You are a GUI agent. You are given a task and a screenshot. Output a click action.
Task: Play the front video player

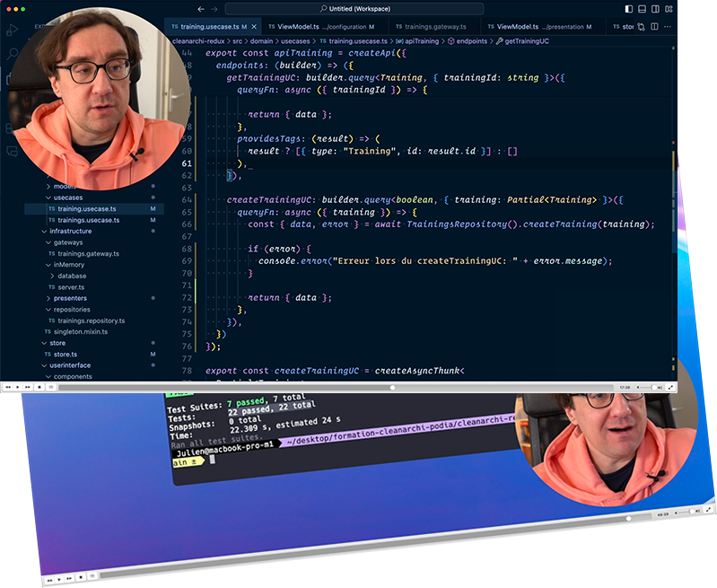click(18, 387)
